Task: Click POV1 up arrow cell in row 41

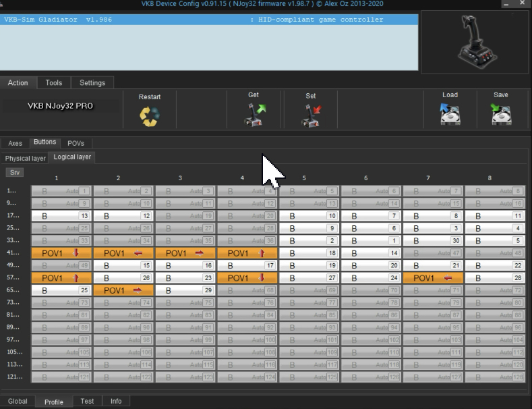Action: click(247, 253)
